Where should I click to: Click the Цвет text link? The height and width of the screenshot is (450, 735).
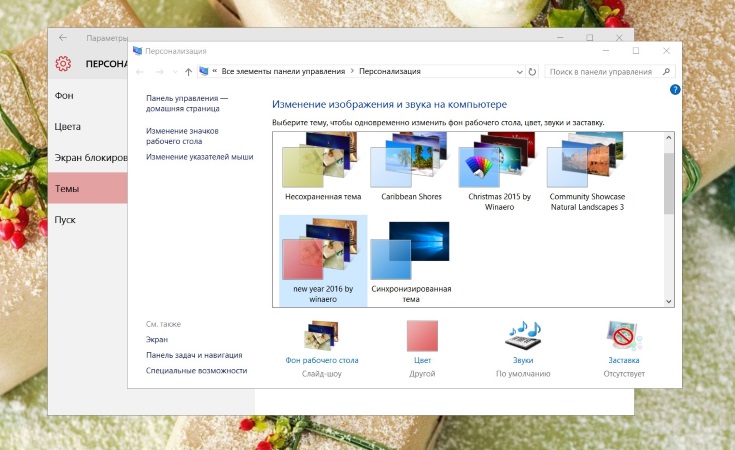tap(422, 360)
